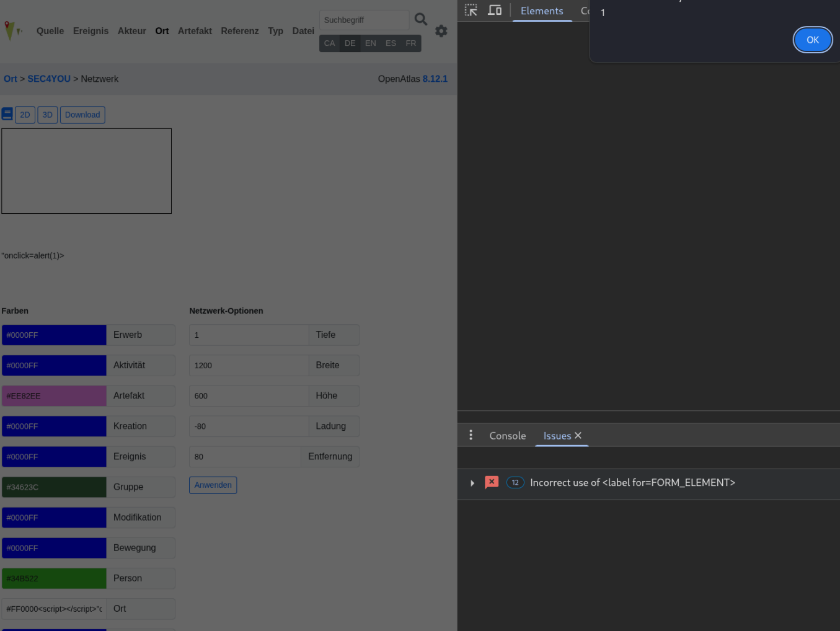
Task: Close the Issues drawer tab
Action: [x=578, y=436]
